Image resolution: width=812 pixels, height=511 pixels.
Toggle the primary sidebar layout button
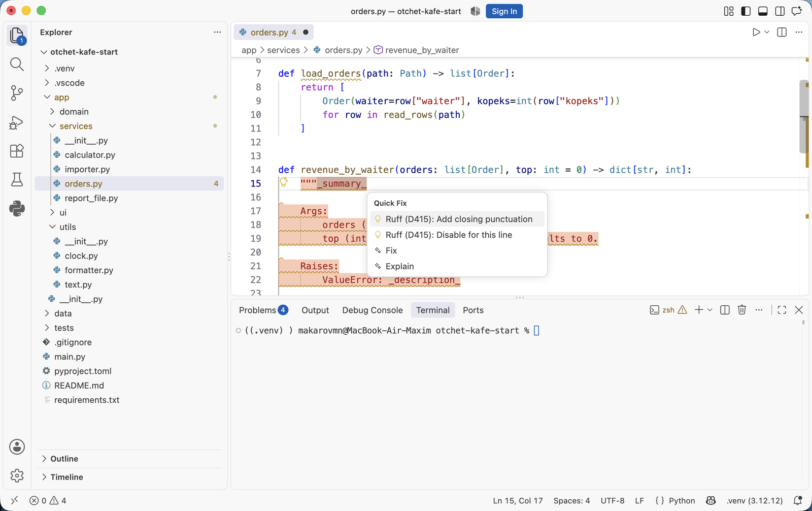(746, 11)
